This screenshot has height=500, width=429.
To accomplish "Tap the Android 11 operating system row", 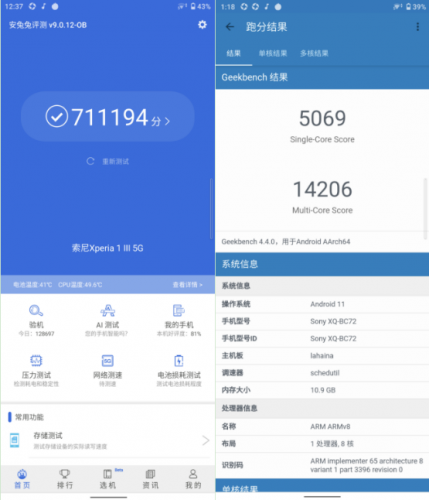I will click(322, 304).
